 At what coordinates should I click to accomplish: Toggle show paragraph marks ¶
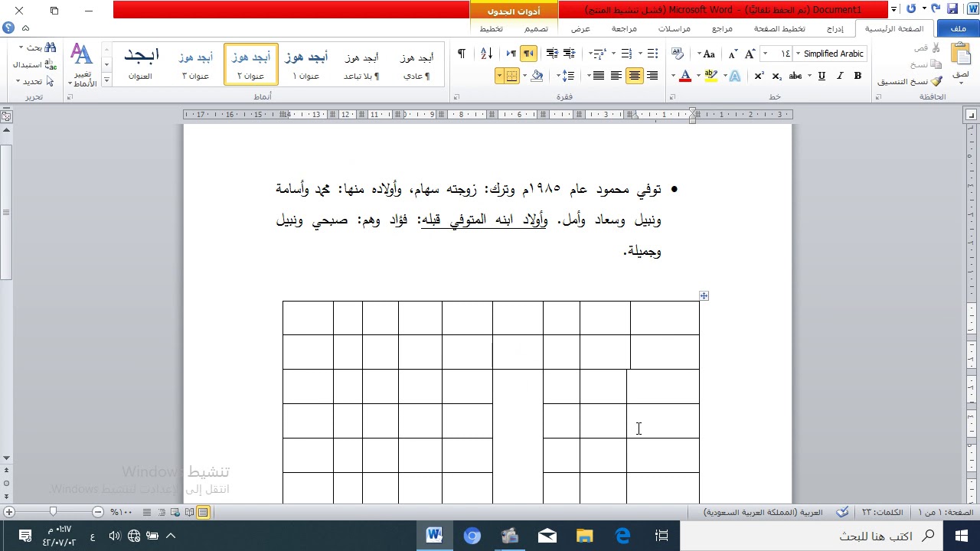(461, 54)
